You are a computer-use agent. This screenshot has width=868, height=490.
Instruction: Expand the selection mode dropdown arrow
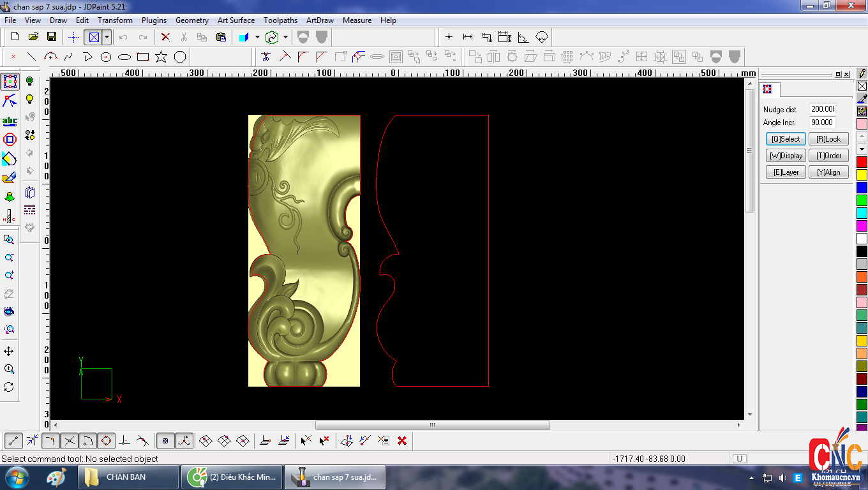pyautogui.click(x=107, y=37)
